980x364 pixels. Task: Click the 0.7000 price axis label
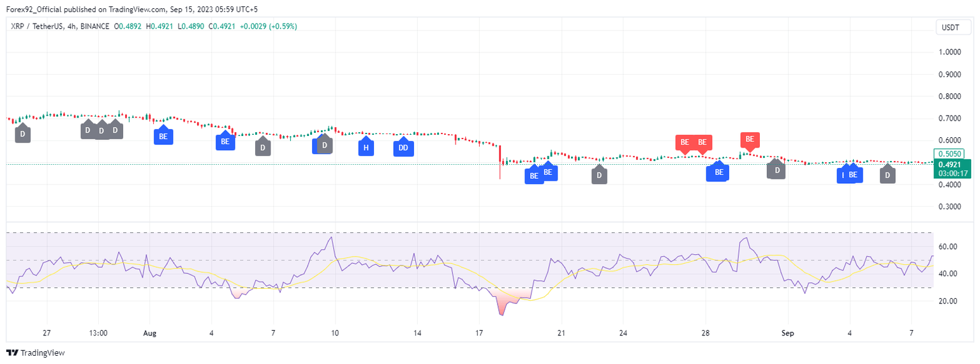pos(949,119)
